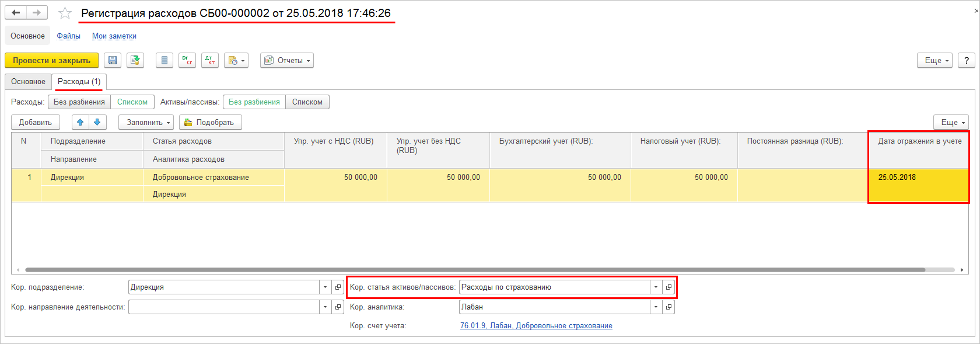Image resolution: width=980 pixels, height=344 pixels.
Task: Open account link 76.01.9 Лабан
Action: pos(536,326)
